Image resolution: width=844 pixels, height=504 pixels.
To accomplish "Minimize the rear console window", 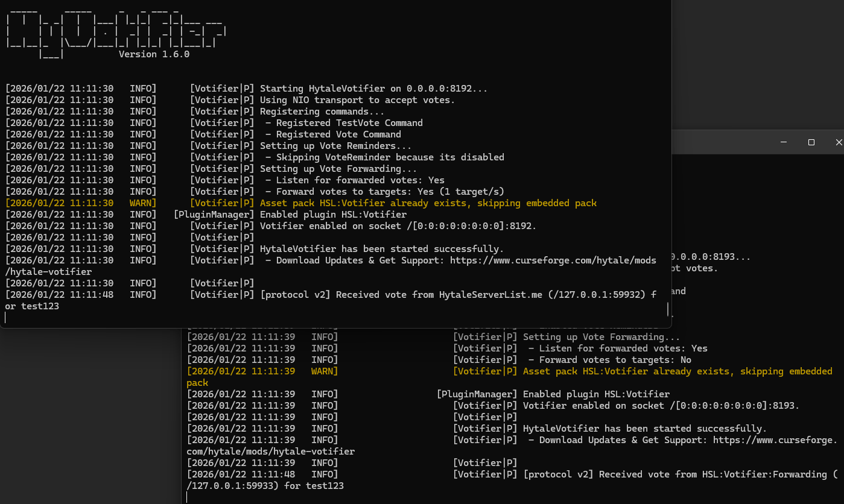I will coord(782,142).
